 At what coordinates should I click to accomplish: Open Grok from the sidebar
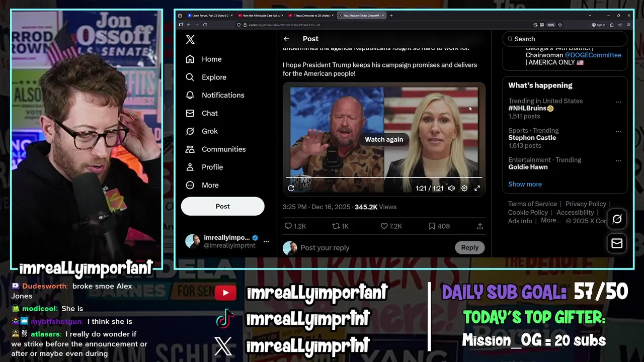(x=202, y=131)
